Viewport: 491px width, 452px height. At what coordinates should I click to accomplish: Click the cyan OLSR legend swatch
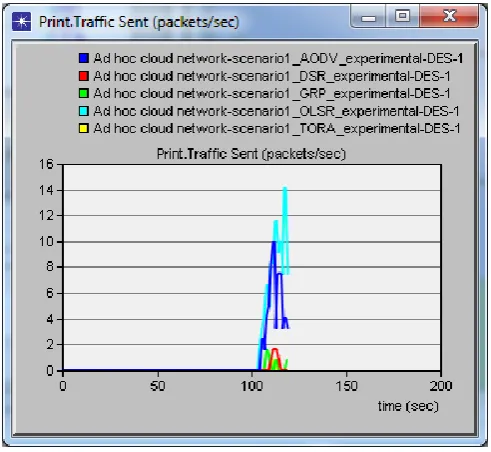click(x=84, y=111)
